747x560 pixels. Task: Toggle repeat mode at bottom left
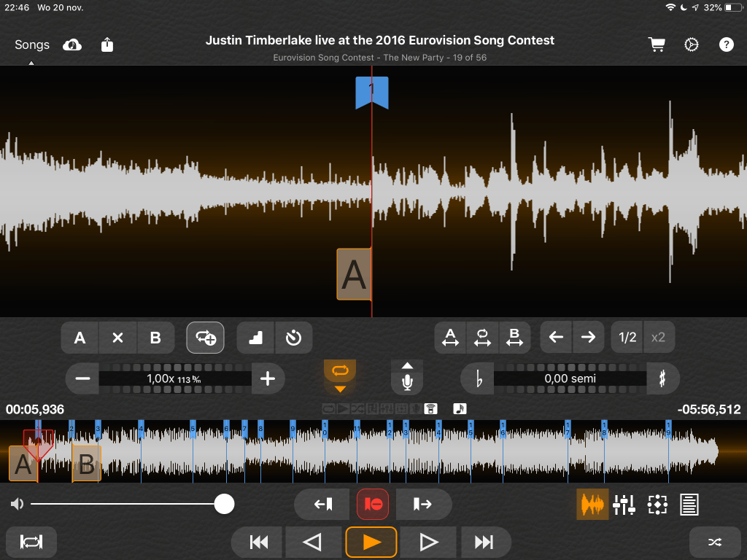pos(31,542)
